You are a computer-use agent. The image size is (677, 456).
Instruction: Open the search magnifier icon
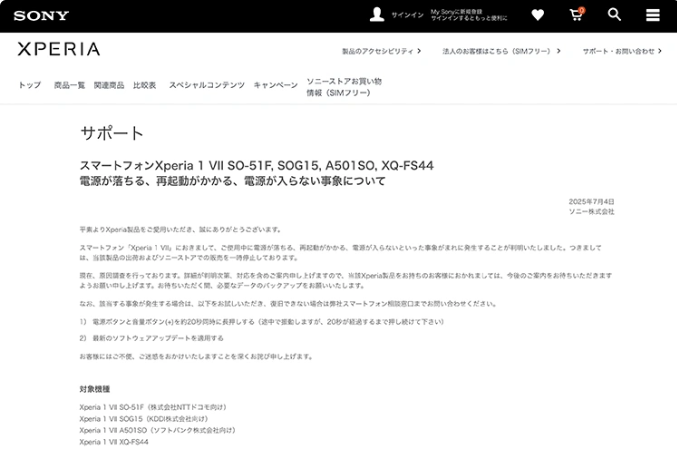tap(614, 15)
